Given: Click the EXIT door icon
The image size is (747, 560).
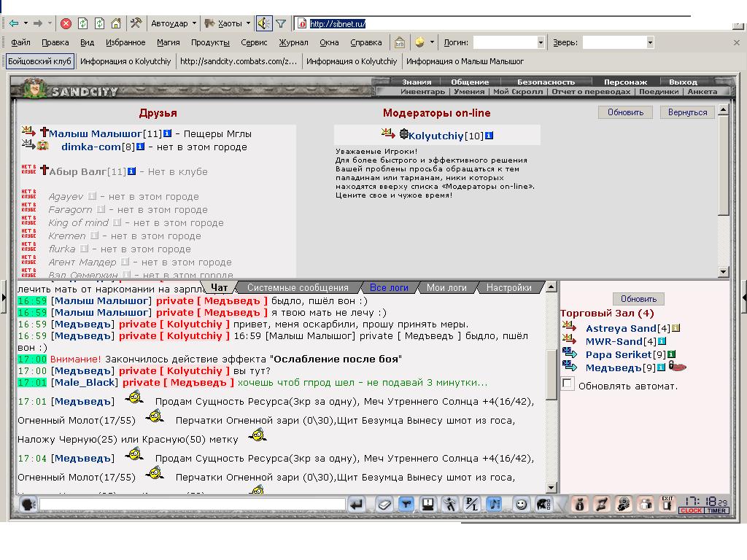Looking at the screenshot, I should pos(667,505).
